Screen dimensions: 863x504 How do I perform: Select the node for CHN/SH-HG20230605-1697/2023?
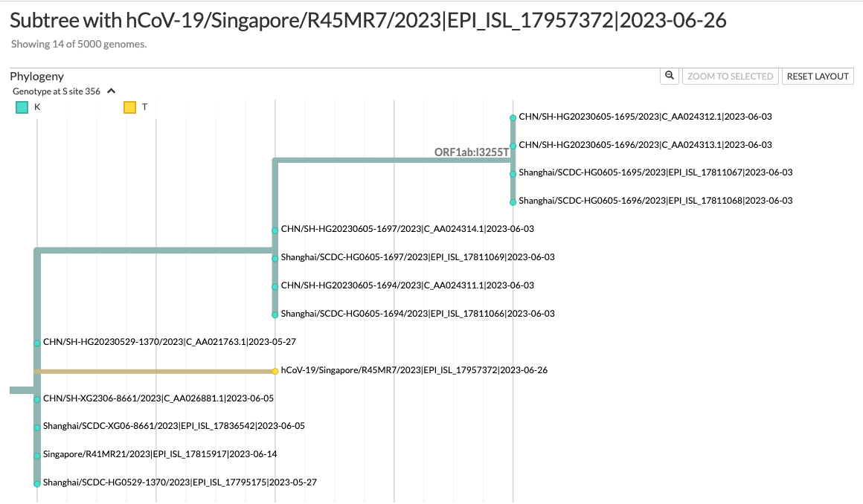pos(275,229)
